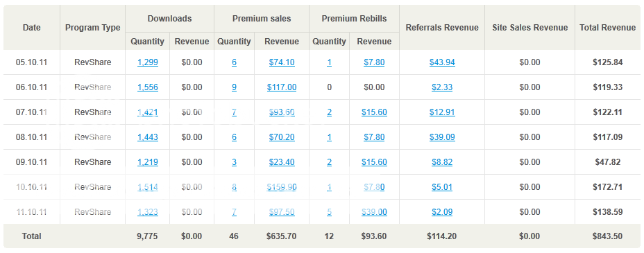Click the Total Revenue column header

(607, 28)
